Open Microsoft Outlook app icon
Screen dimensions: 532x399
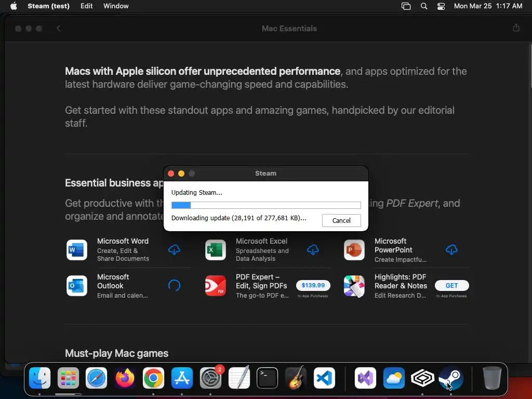tap(77, 286)
